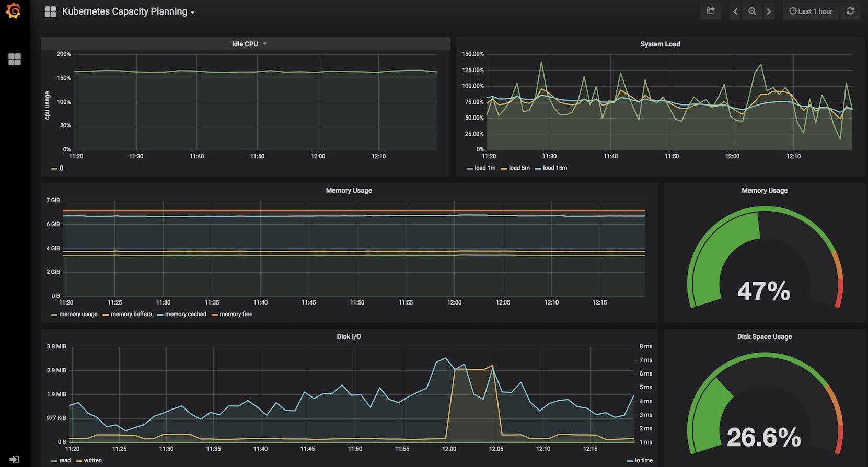This screenshot has height=467, width=868.
Task: Zoom out the time range
Action: pos(752,11)
